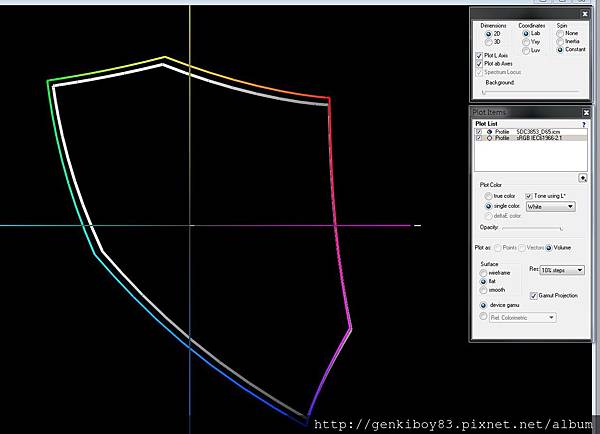Toggle the Plot L Axis checkbox

point(479,56)
